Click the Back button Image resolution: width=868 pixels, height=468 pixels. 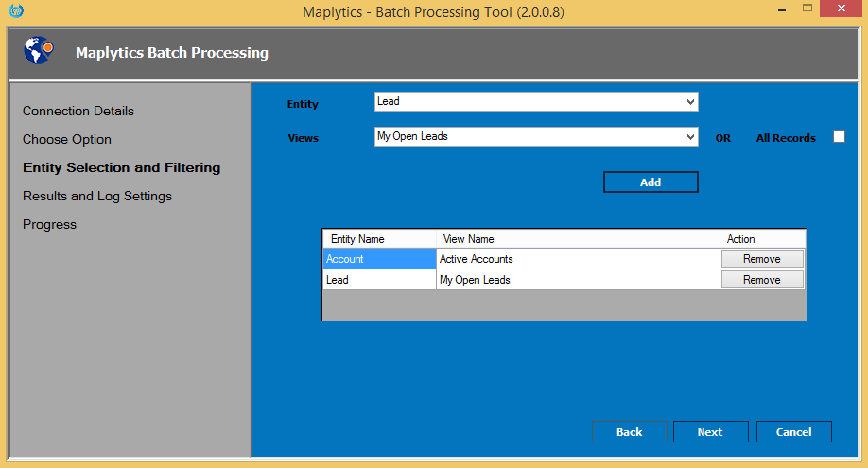click(629, 432)
